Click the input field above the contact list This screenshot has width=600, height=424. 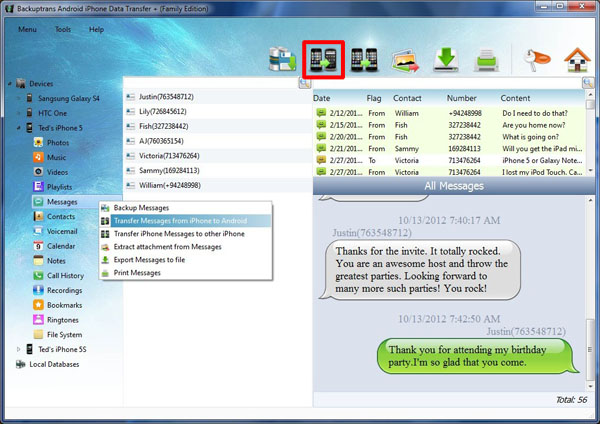(x=211, y=83)
